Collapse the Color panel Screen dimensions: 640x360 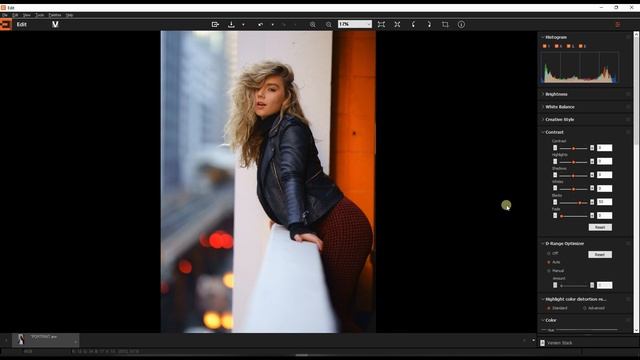click(x=543, y=320)
